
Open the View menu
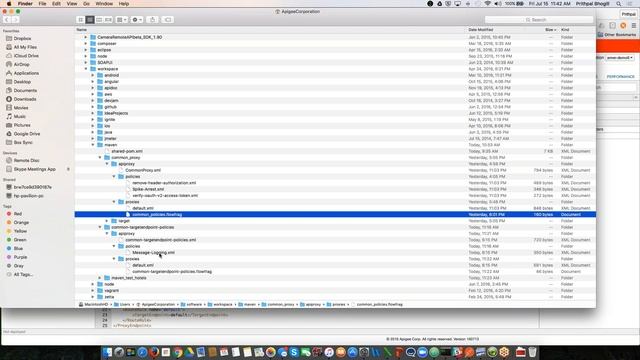(x=72, y=4)
